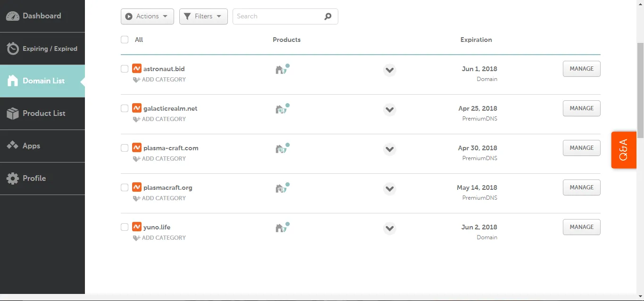The image size is (644, 301).
Task: Click the vertical page scrollbar thumb
Action: [x=640, y=90]
